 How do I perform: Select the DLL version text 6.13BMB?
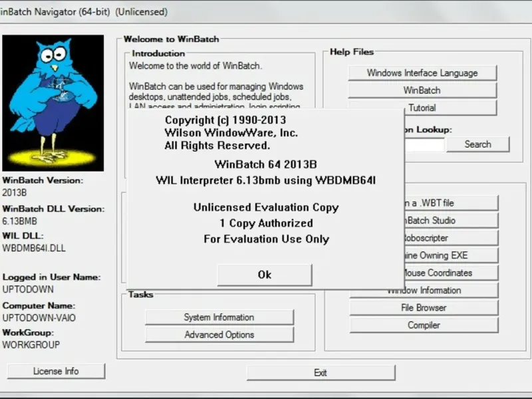point(19,221)
